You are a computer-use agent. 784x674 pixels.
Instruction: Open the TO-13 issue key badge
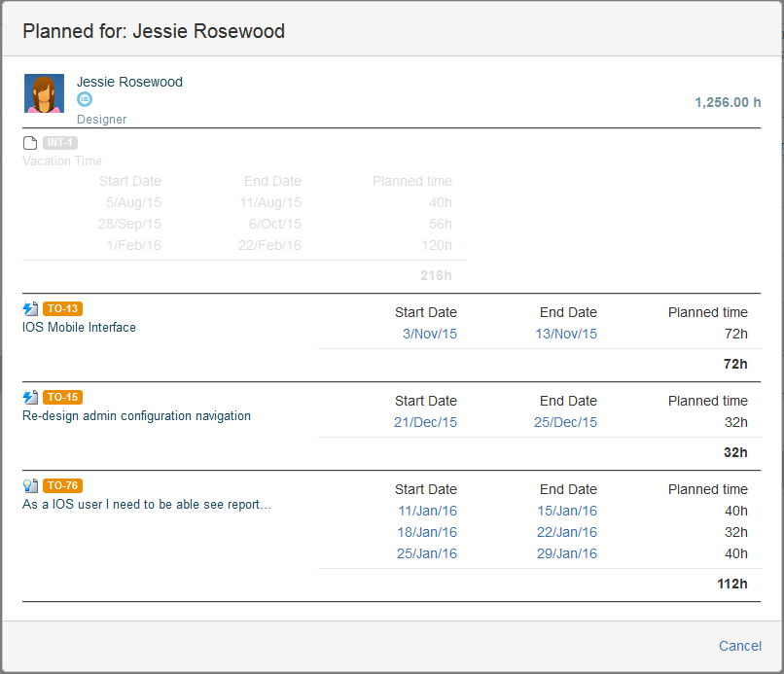[x=63, y=309]
